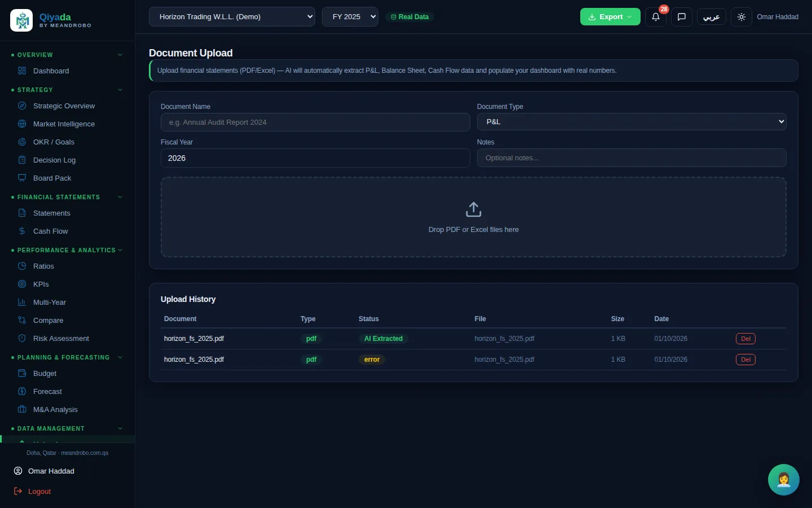Click the error status badge

[372, 360]
